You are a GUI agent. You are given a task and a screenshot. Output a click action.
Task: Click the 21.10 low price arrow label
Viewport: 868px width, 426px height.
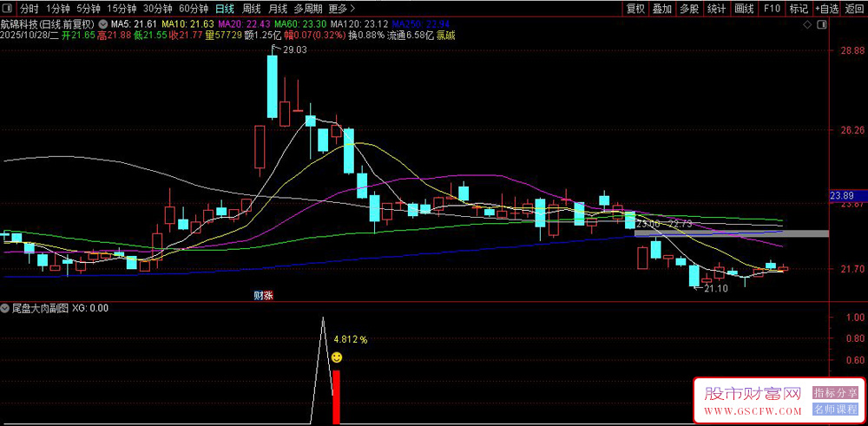point(712,288)
